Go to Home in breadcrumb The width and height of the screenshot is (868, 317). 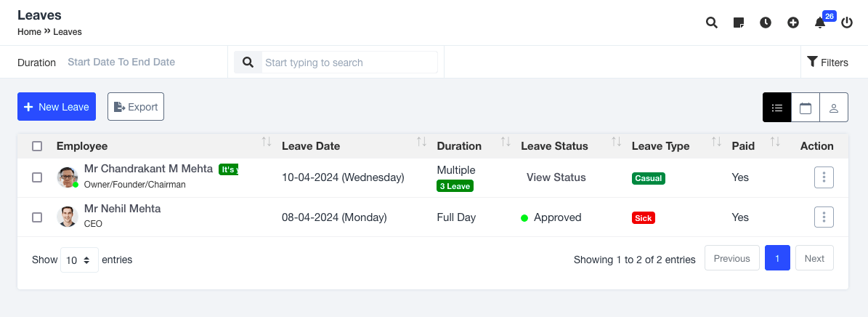coord(29,32)
